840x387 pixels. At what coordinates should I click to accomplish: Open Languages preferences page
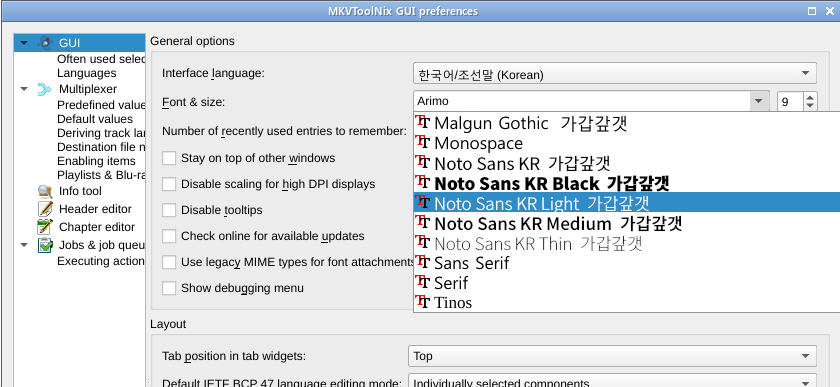tap(87, 73)
